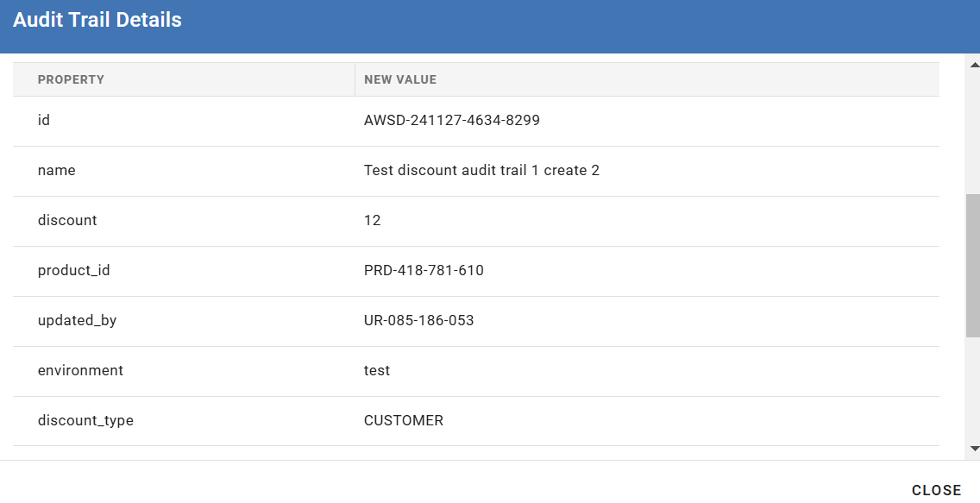Click the environment property label
980x503 pixels.
80,370
